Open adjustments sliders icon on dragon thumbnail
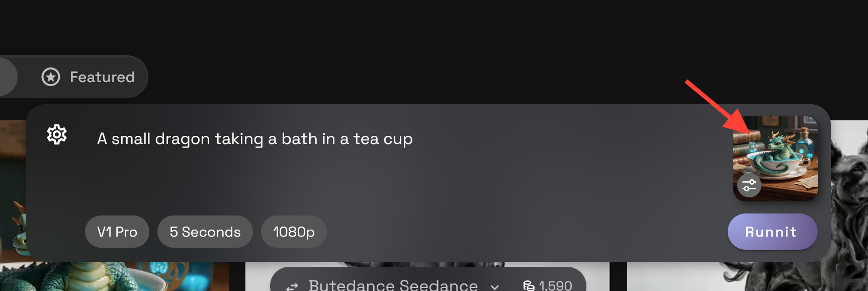This screenshot has height=291, width=868. click(749, 185)
